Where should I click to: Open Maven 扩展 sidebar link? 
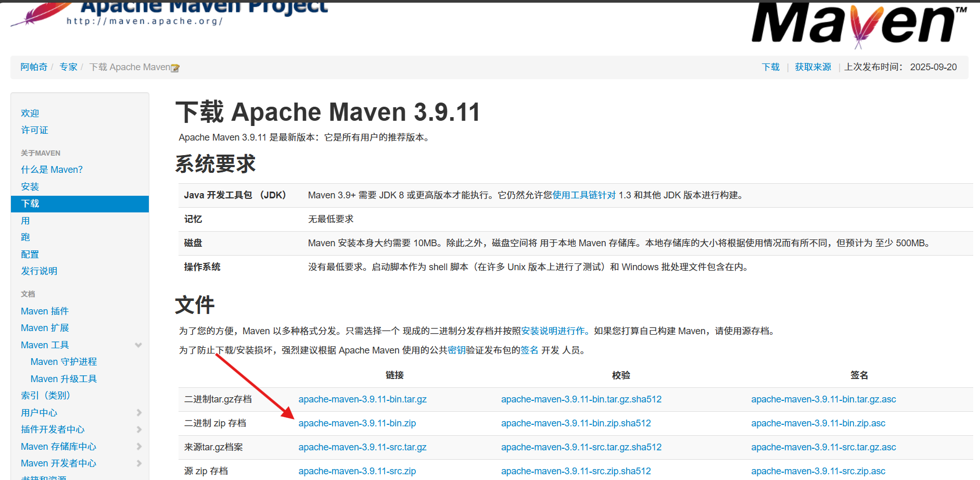coord(45,328)
